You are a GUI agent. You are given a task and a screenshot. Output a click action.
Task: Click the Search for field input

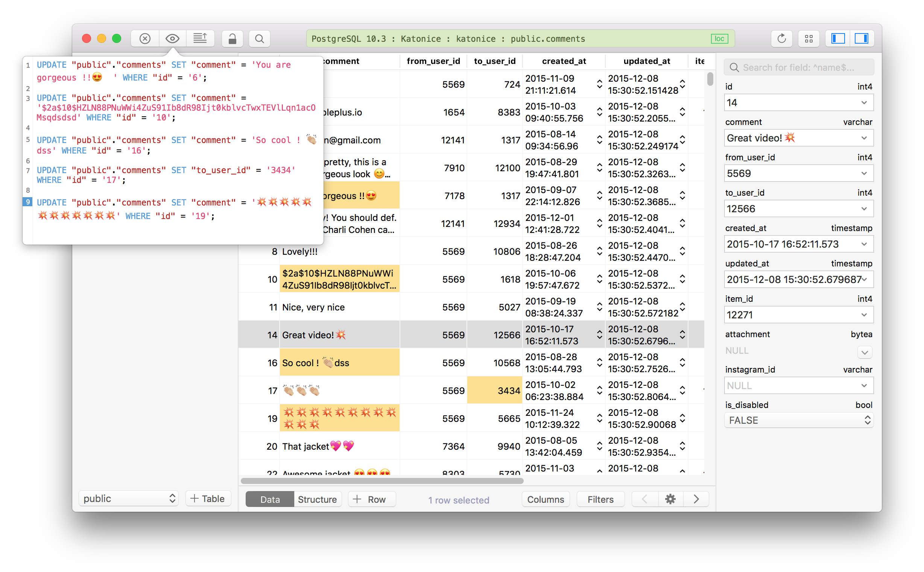pyautogui.click(x=798, y=67)
